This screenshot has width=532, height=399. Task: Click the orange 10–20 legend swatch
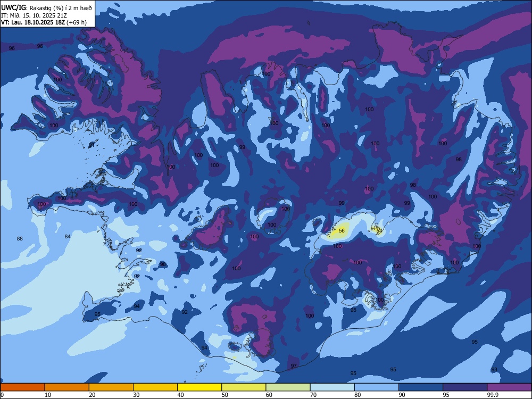[x=67, y=387]
